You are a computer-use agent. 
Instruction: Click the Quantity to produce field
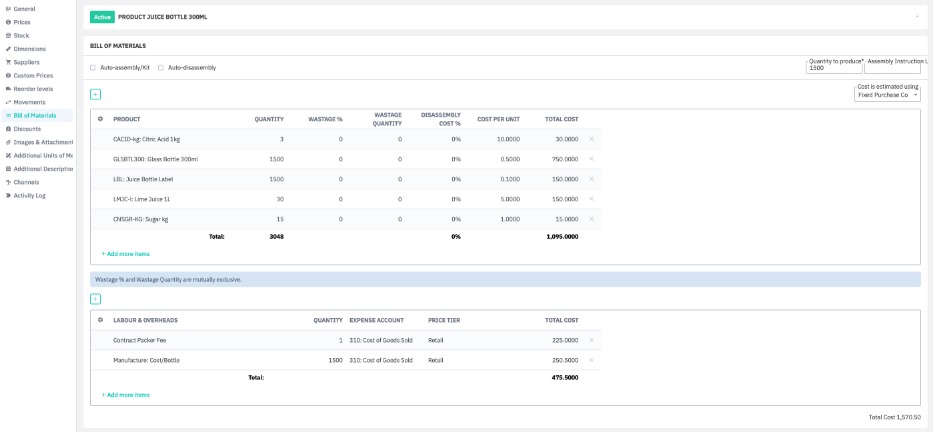click(x=833, y=68)
